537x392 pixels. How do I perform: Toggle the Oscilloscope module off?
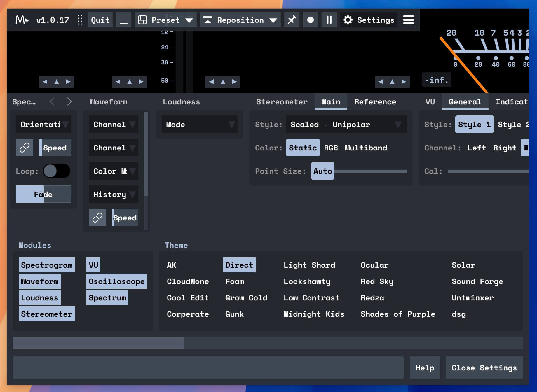[116, 281]
